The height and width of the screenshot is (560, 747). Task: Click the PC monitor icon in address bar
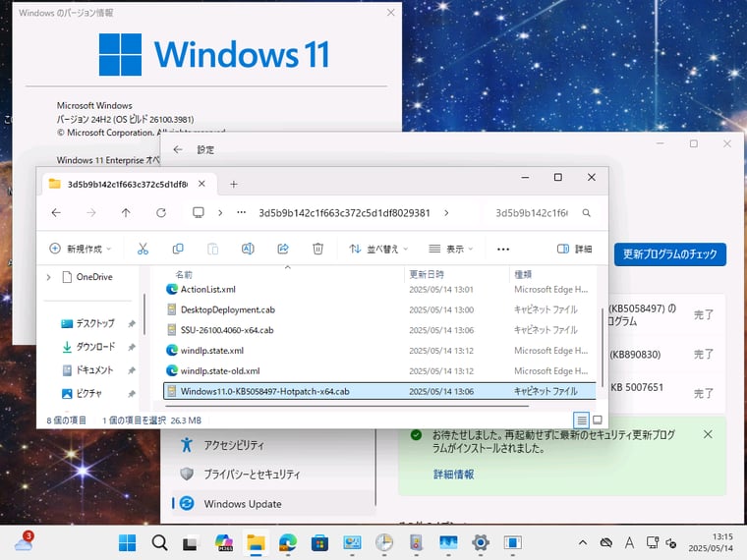(199, 212)
